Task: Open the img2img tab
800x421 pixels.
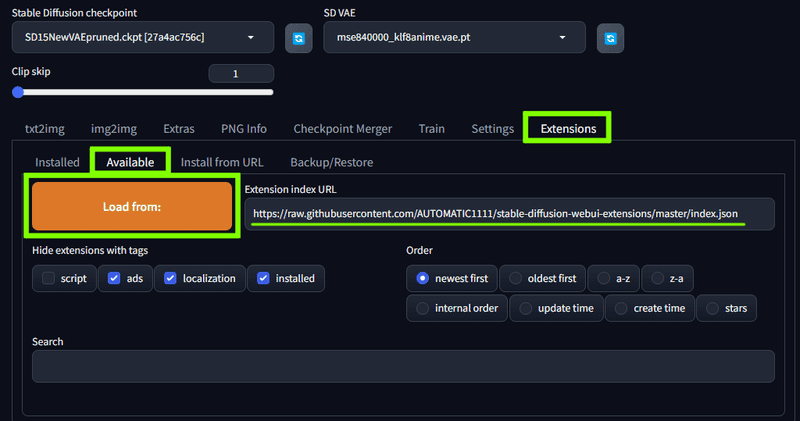Action: tap(114, 129)
